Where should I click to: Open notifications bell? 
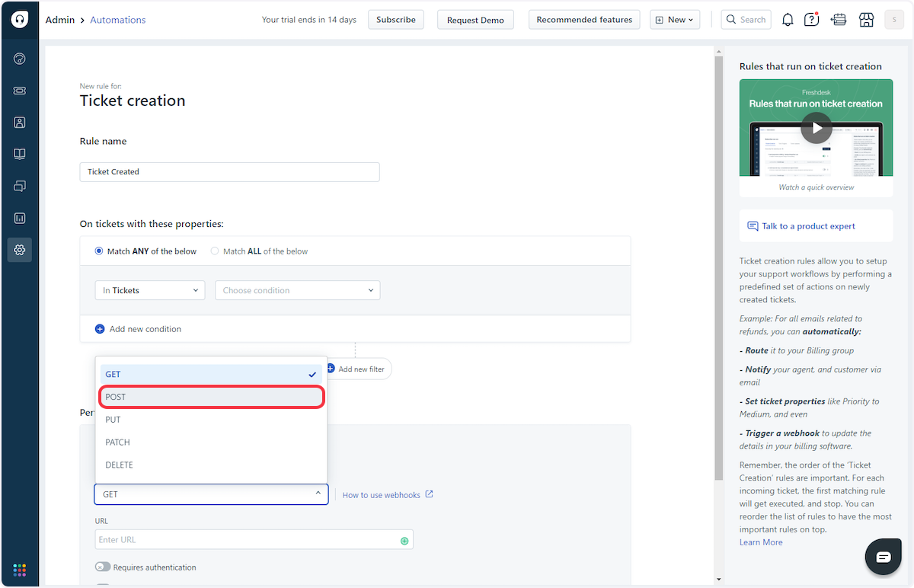pos(788,19)
